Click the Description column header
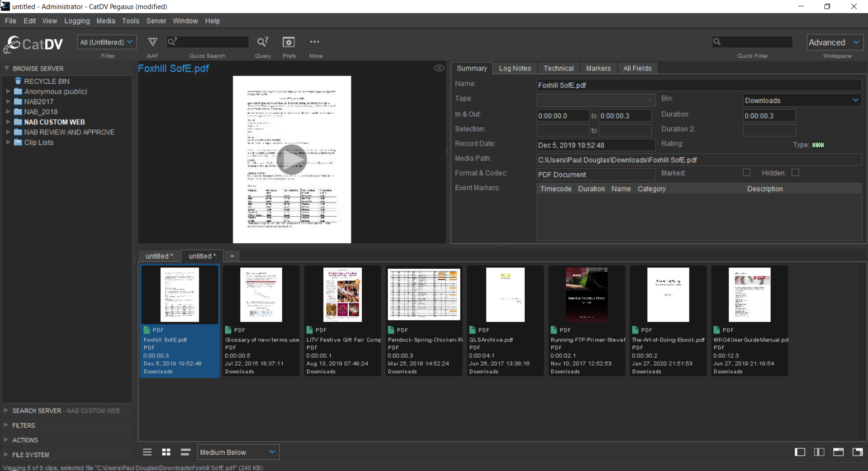Image resolution: width=868 pixels, height=471 pixels. [765, 189]
